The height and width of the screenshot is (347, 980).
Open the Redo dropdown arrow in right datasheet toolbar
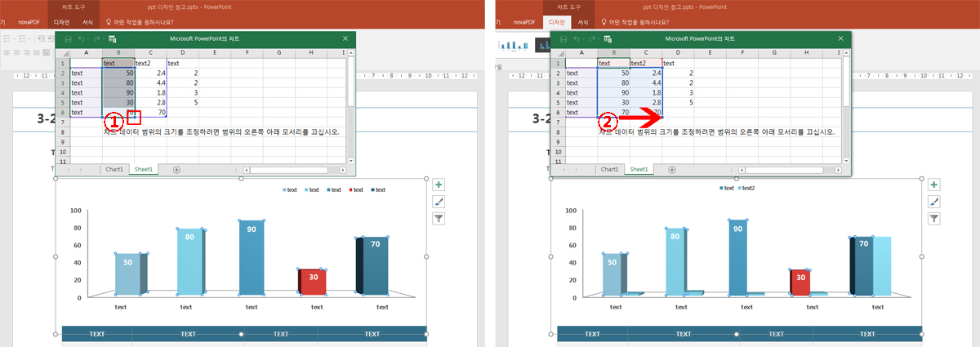click(600, 39)
